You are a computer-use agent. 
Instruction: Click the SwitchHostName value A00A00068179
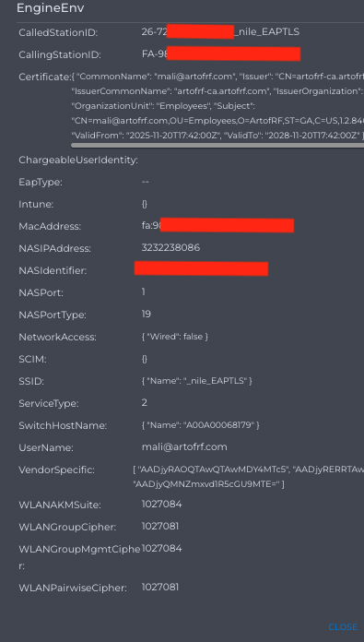tap(200, 425)
